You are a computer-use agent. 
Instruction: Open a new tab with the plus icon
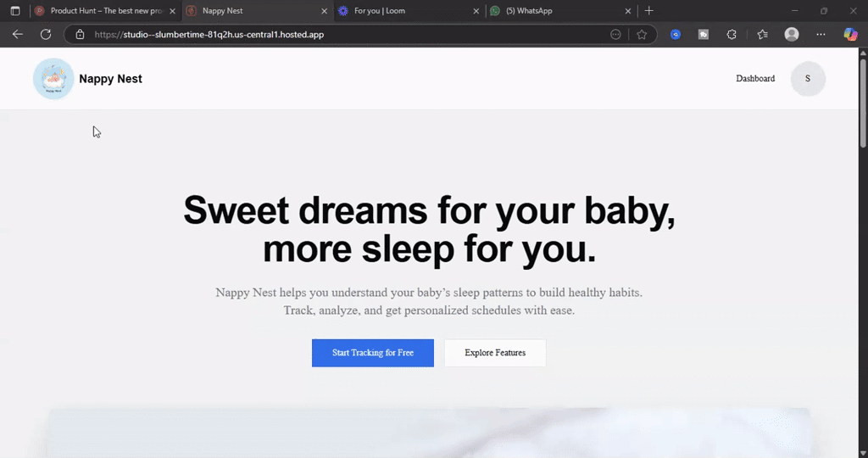pyautogui.click(x=648, y=11)
